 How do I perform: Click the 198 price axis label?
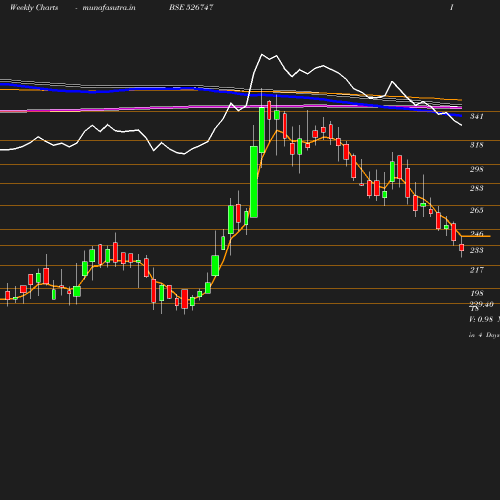tap(476, 293)
